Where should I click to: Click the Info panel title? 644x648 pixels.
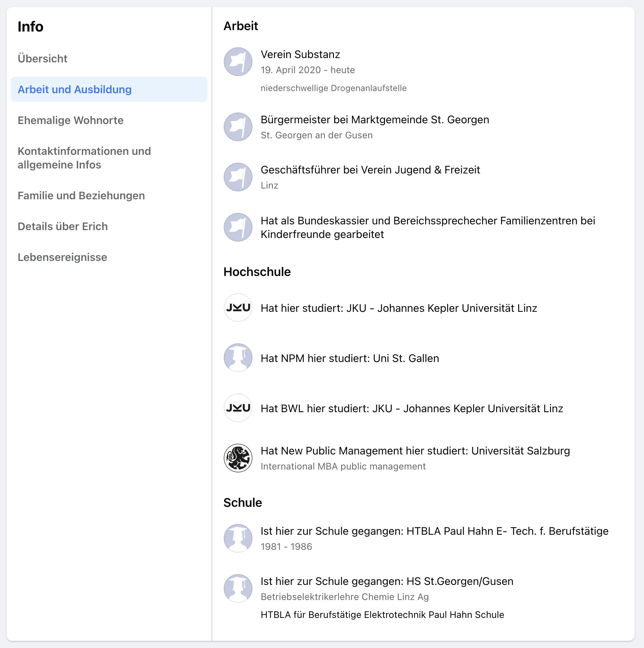(30, 27)
